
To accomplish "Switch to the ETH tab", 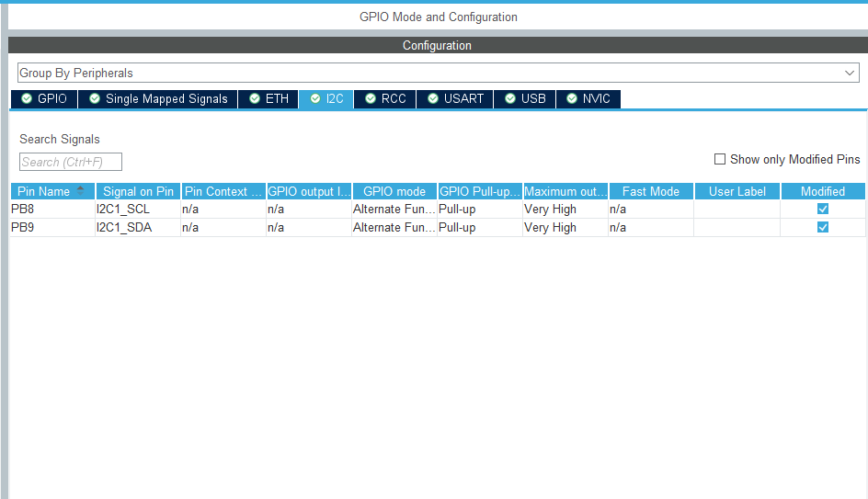I will 268,98.
